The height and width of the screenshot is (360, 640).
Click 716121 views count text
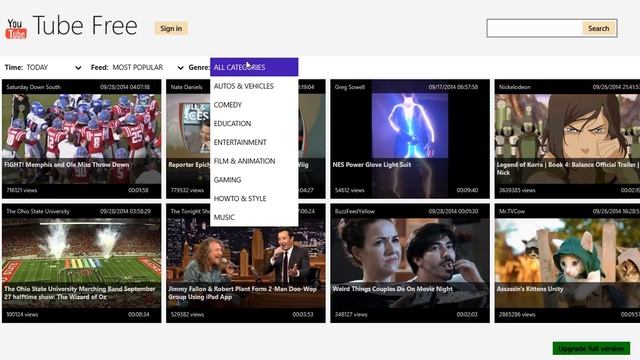(x=22, y=190)
